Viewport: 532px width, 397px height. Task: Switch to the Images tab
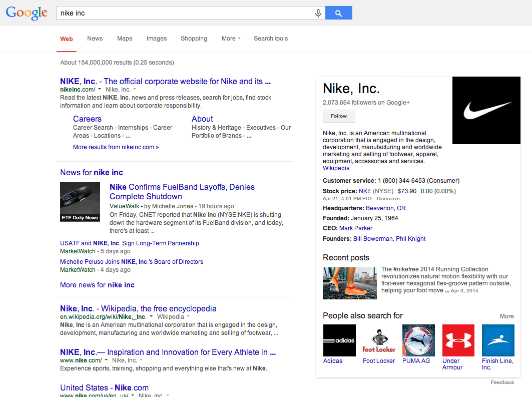coord(157,39)
